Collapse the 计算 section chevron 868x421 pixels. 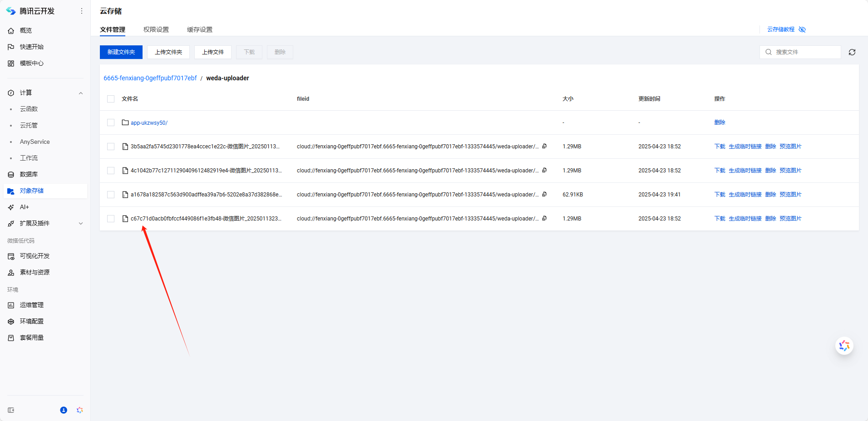[x=81, y=93]
